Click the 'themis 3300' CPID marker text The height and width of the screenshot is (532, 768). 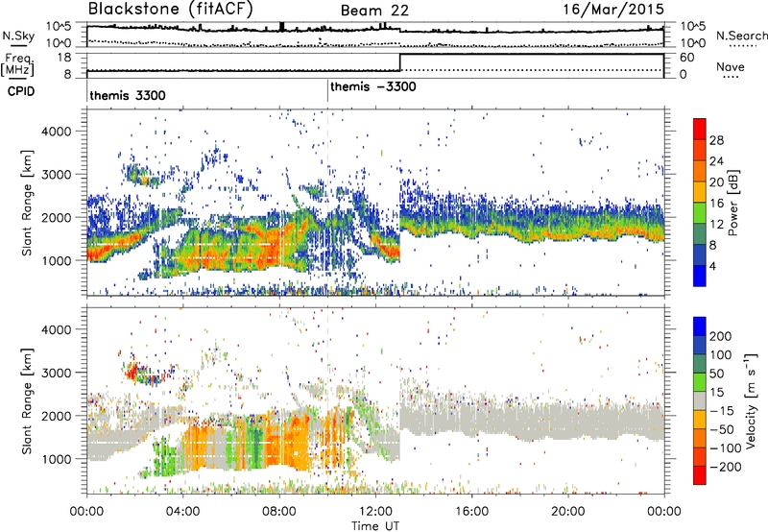tap(128, 95)
